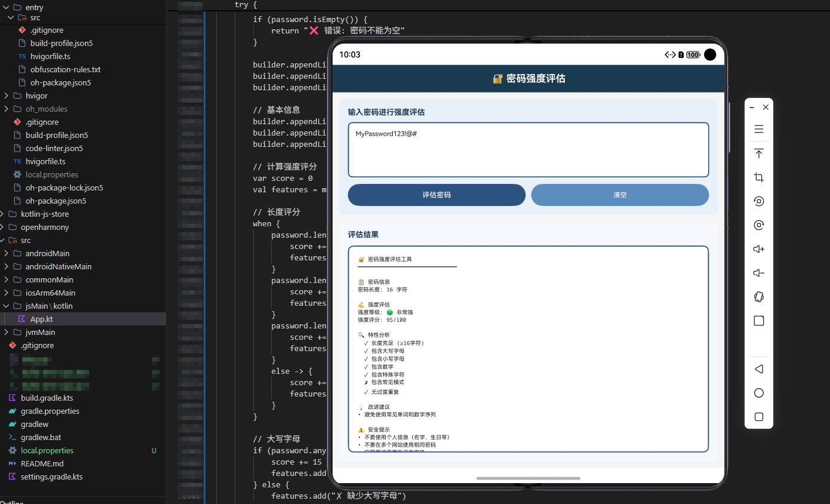The width and height of the screenshot is (830, 504).
Task: Open the gradlew file
Action: (35, 424)
